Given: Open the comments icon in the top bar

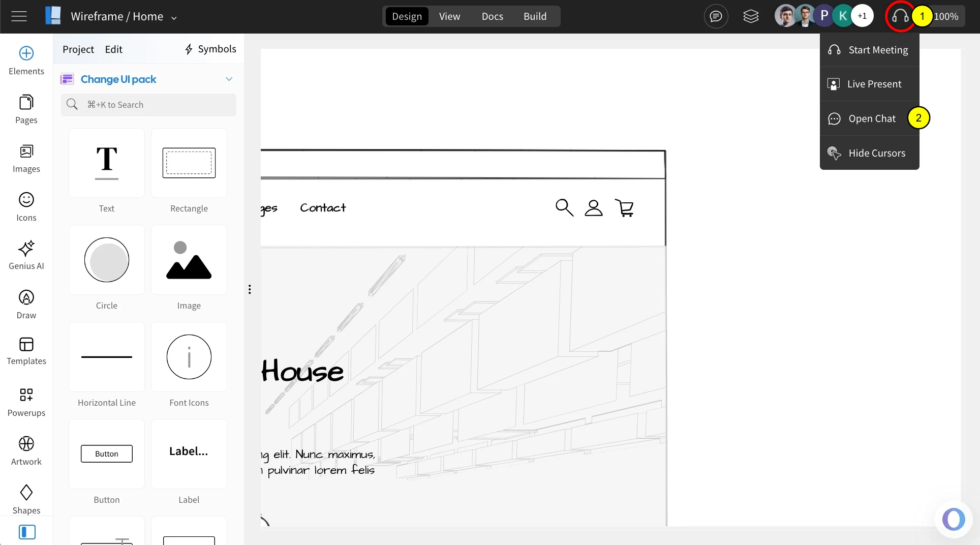Looking at the screenshot, I should point(716,16).
